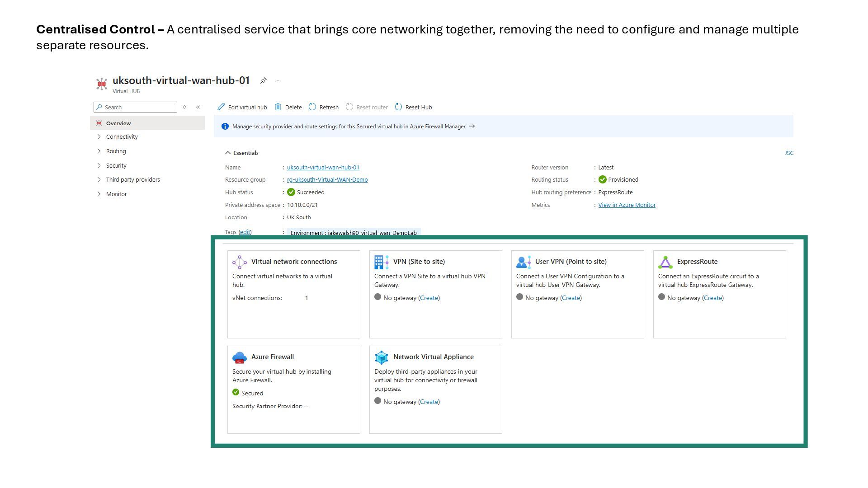
Task: Create a gateway in the Network Virtual Appliance card
Action: tap(429, 402)
